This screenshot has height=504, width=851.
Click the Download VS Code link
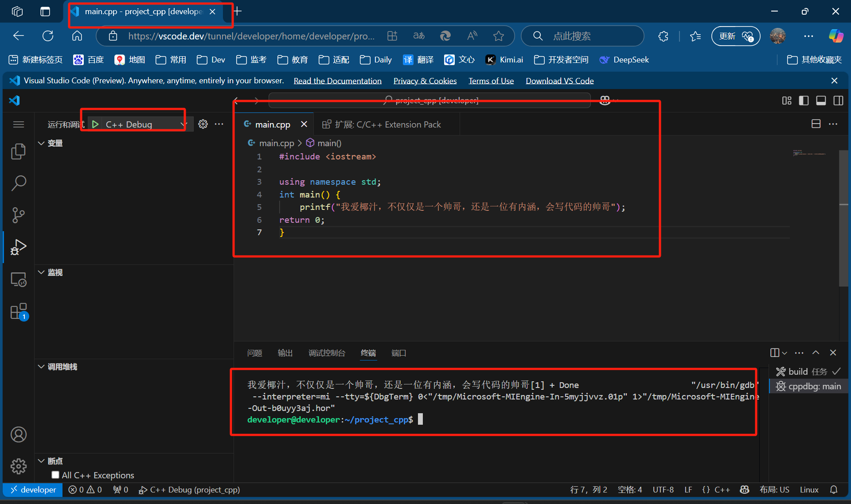(559, 80)
